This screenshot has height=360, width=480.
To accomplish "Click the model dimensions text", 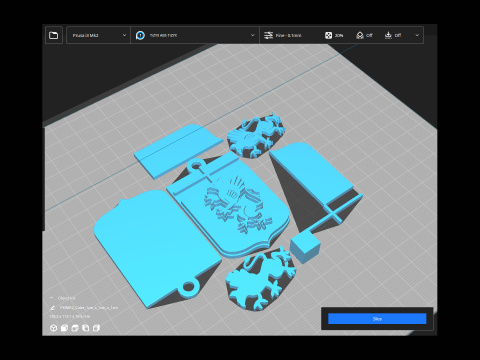I will [x=70, y=316].
